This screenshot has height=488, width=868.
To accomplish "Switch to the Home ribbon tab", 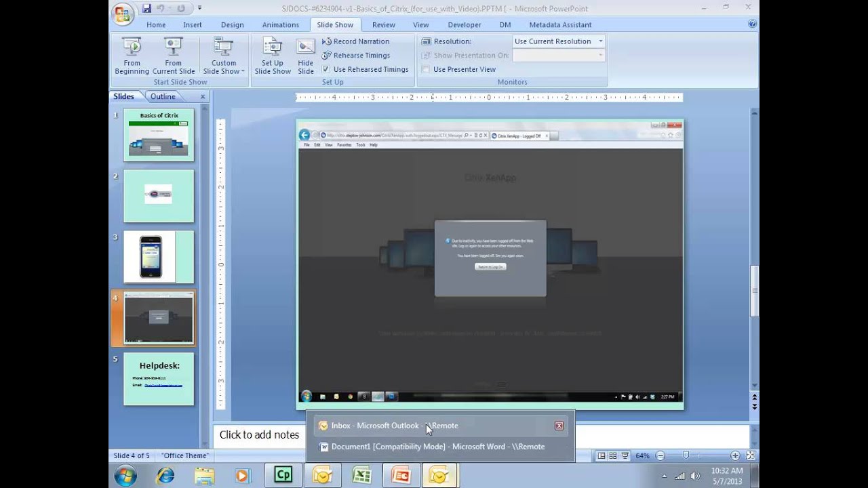I will pos(156,25).
